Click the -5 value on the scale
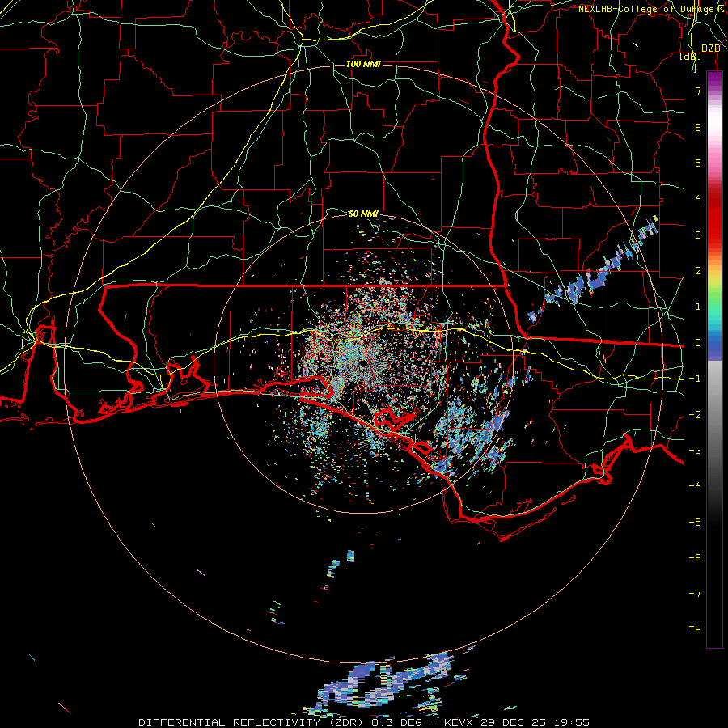Image resolution: width=728 pixels, height=728 pixels. [695, 523]
